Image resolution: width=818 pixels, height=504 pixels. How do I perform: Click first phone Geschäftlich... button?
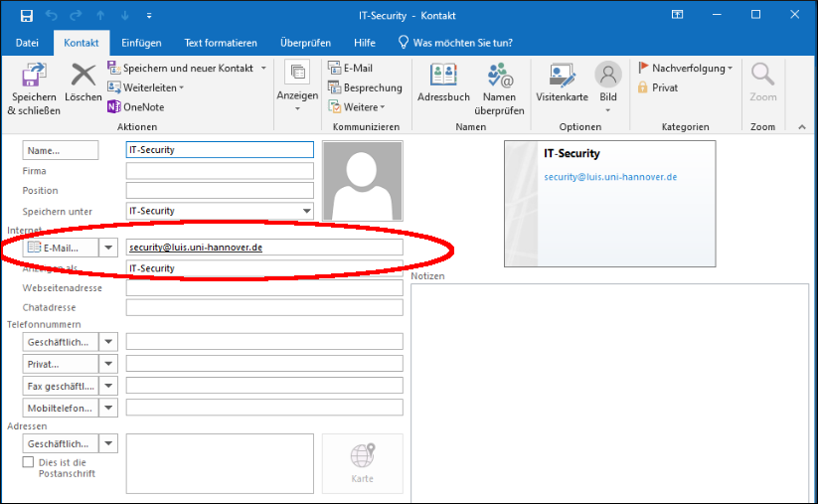[60, 342]
